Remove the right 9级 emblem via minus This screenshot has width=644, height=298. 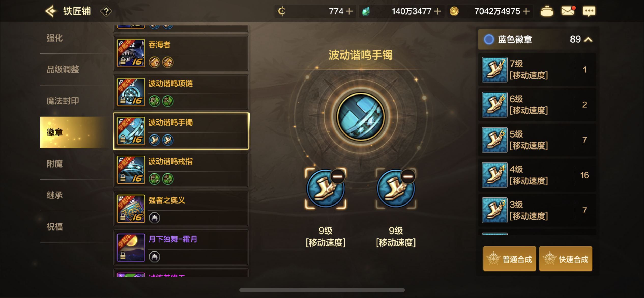(x=408, y=176)
